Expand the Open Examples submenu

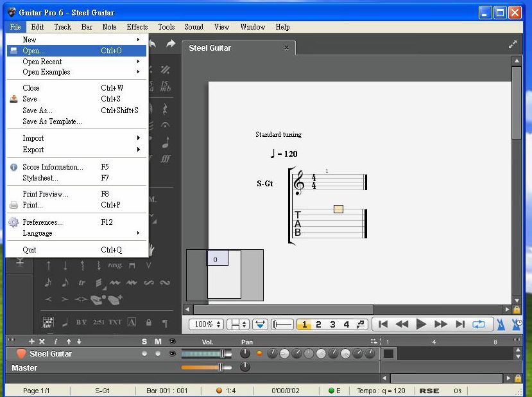click(76, 72)
